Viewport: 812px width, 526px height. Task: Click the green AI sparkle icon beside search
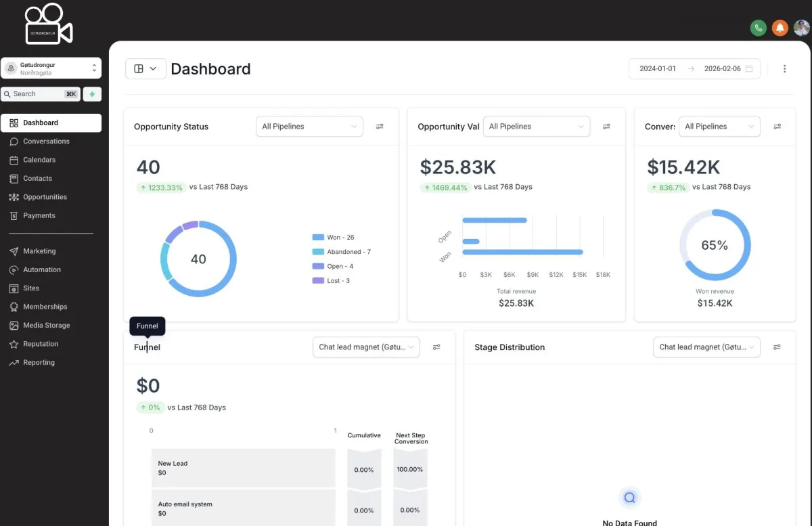click(92, 94)
